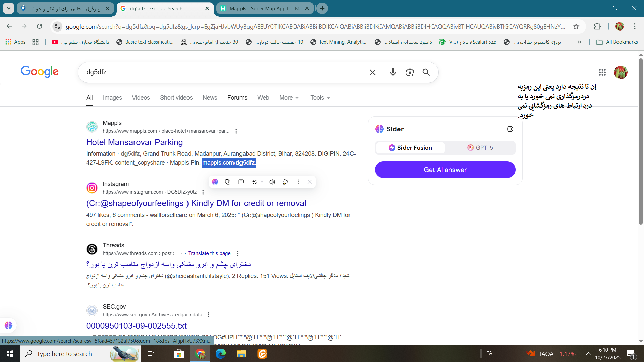Select the Sider Fusion model option
644x362 pixels.
click(411, 148)
